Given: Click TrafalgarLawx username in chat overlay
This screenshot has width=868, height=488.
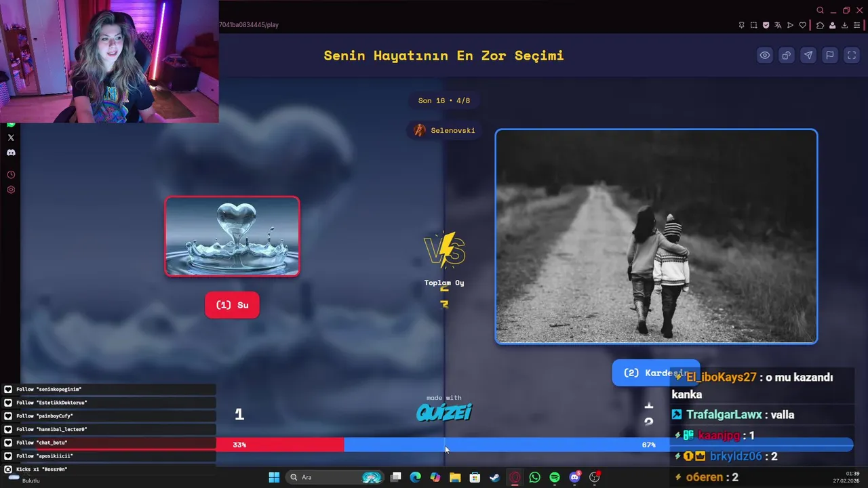Looking at the screenshot, I should (724, 415).
